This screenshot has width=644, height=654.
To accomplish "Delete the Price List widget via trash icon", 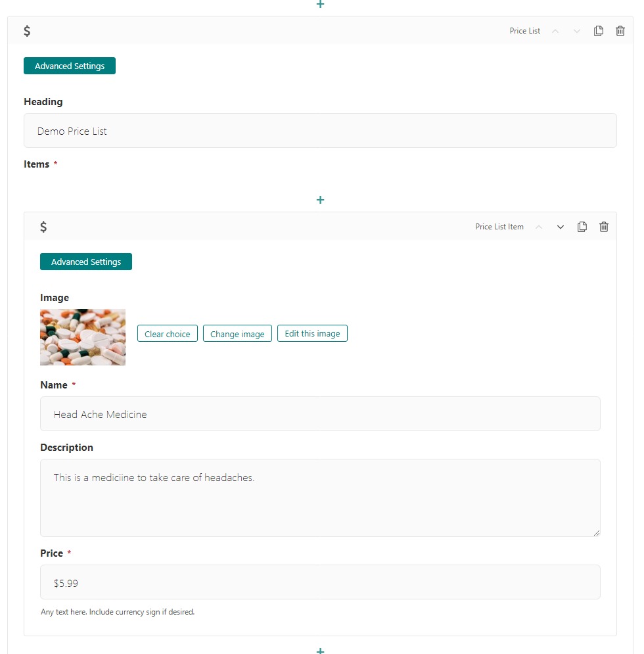I will coord(620,31).
